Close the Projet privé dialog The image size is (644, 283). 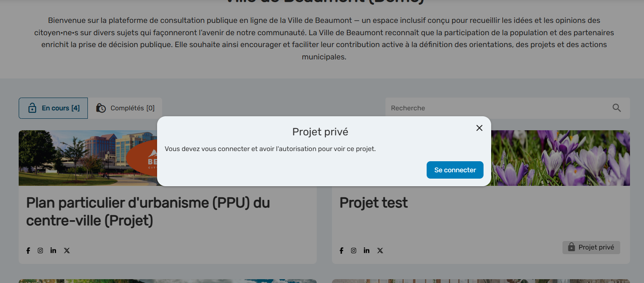click(479, 128)
